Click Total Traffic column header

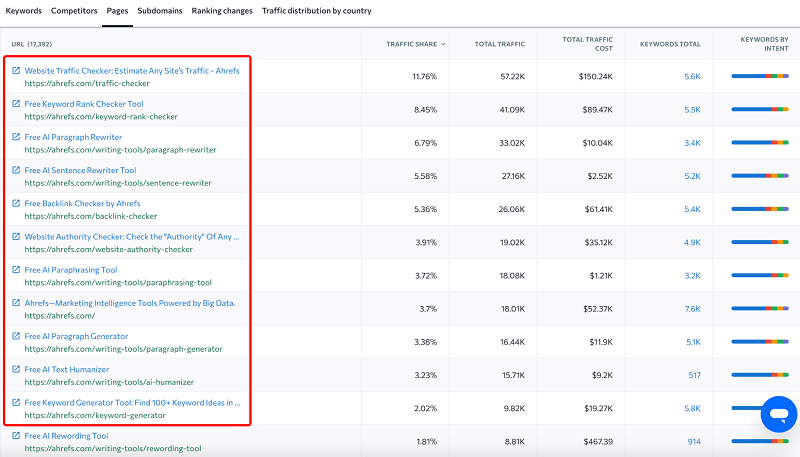pos(499,44)
